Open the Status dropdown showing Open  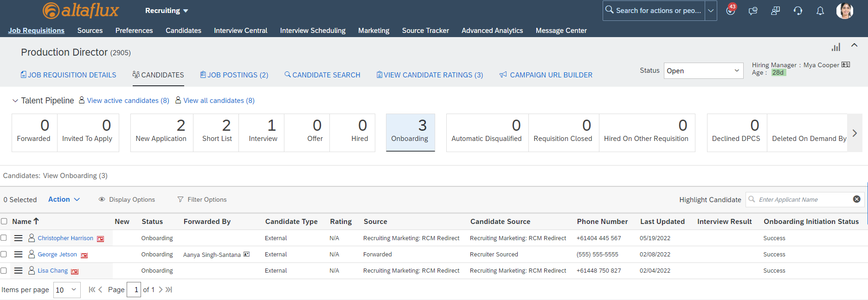(703, 70)
